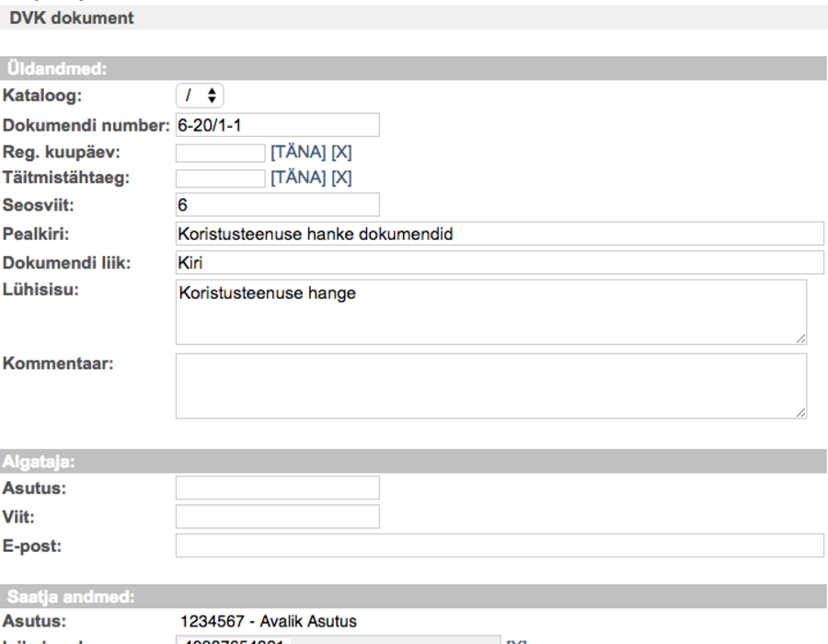Image resolution: width=828 pixels, height=644 pixels.
Task: Click the Üldandmed section header
Action: [413, 69]
